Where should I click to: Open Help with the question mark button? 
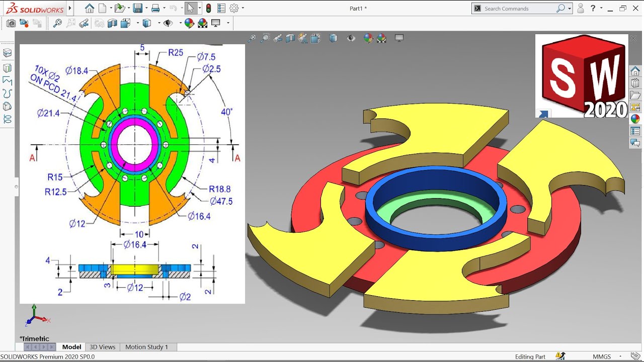[x=593, y=8]
